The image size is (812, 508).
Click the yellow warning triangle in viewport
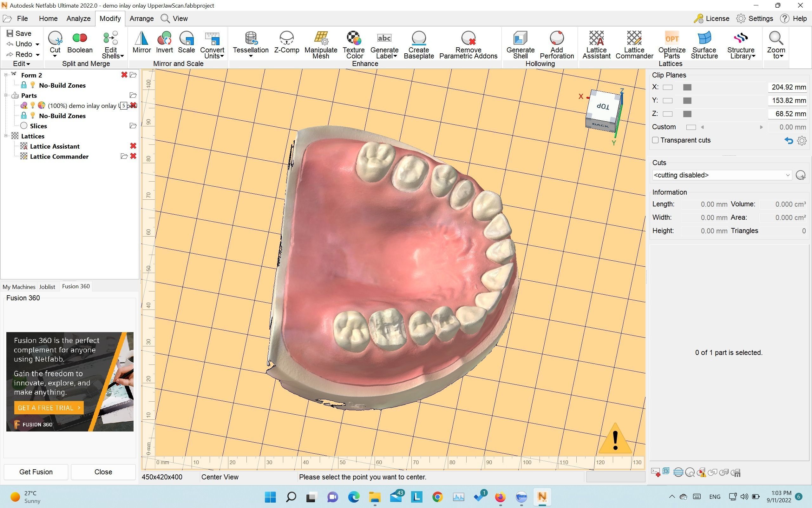coord(615,439)
